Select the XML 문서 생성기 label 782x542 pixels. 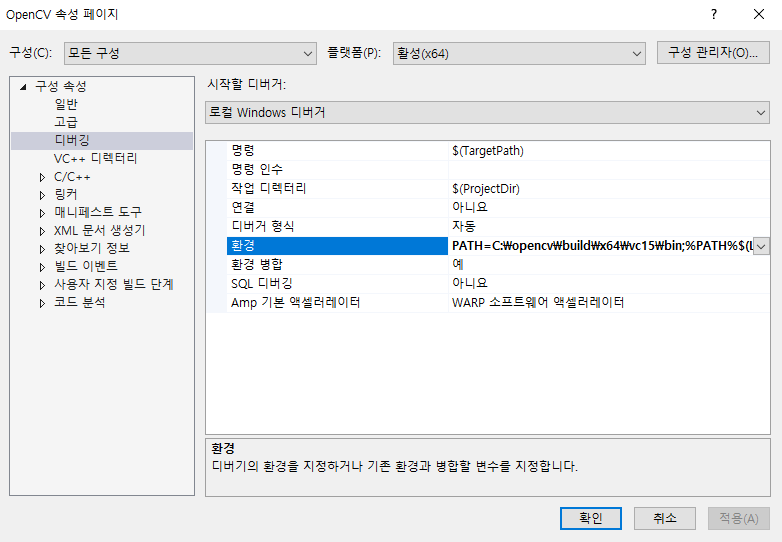[x=99, y=230]
